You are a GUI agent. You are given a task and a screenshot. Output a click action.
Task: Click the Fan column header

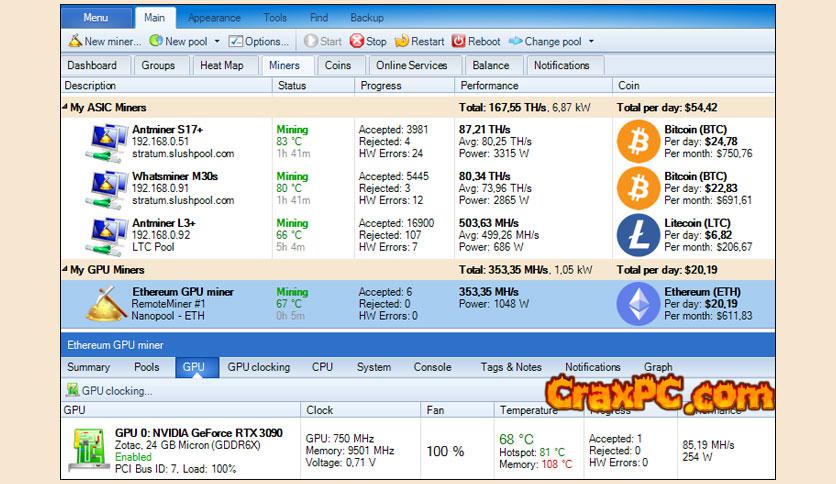click(457, 410)
